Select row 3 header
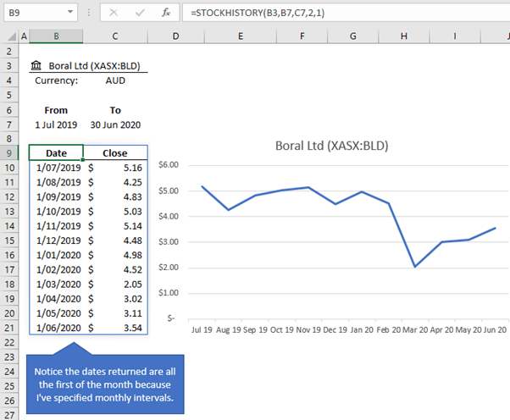This screenshot has width=510, height=420. (9, 66)
